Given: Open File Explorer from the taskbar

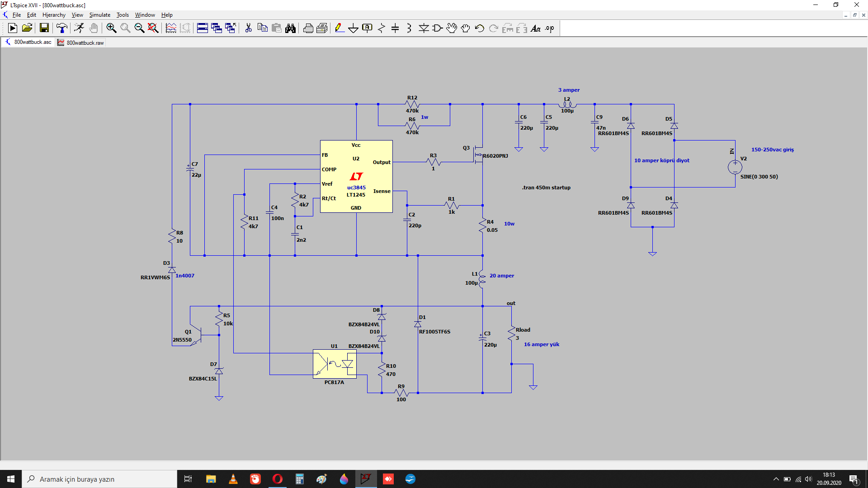Looking at the screenshot, I should [x=211, y=479].
